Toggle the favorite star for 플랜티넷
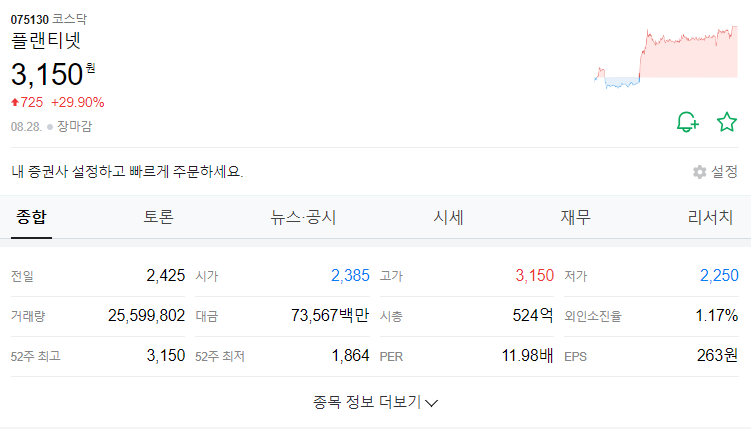Screen dimensions: 751x429 tap(727, 122)
